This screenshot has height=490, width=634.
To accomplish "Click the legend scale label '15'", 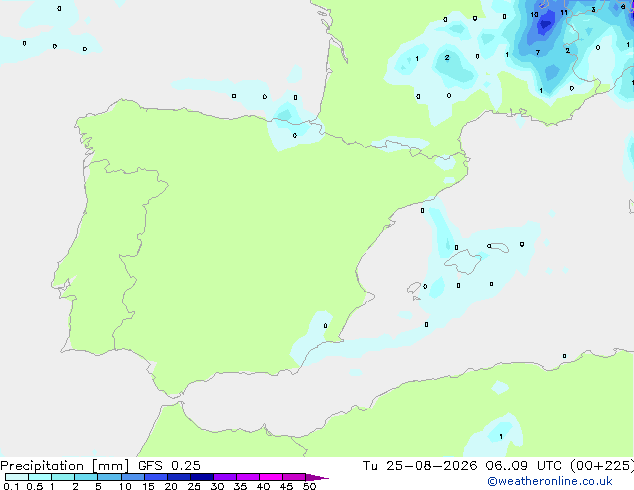I will [x=148, y=486].
